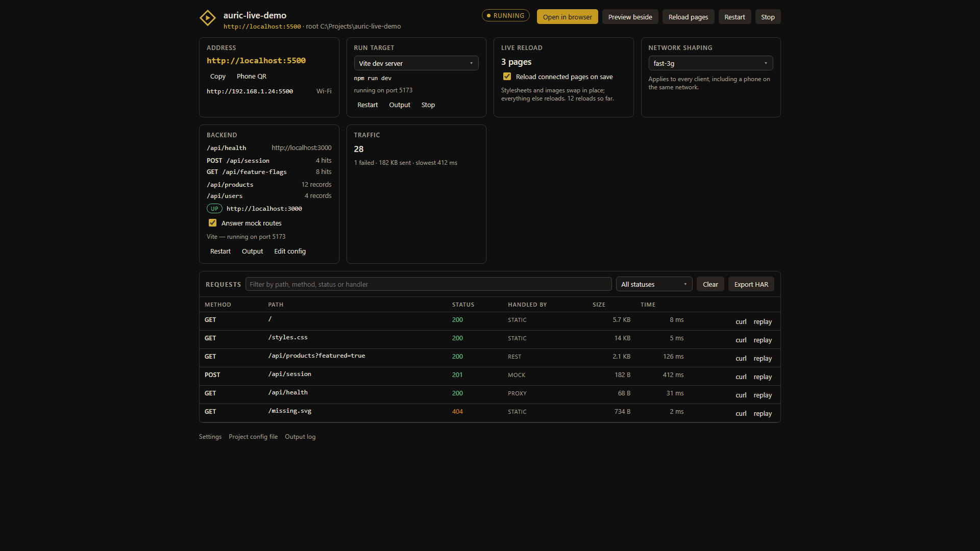Click curl for /api/health request row
The height and width of the screenshot is (551, 980).
(x=741, y=395)
